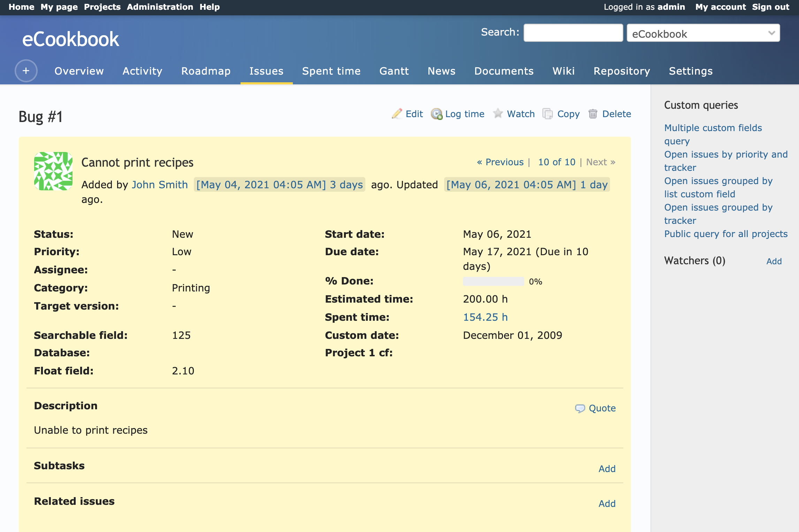Screen dimensions: 799x532
Task: Click the pencil Edit icon
Action: point(397,114)
